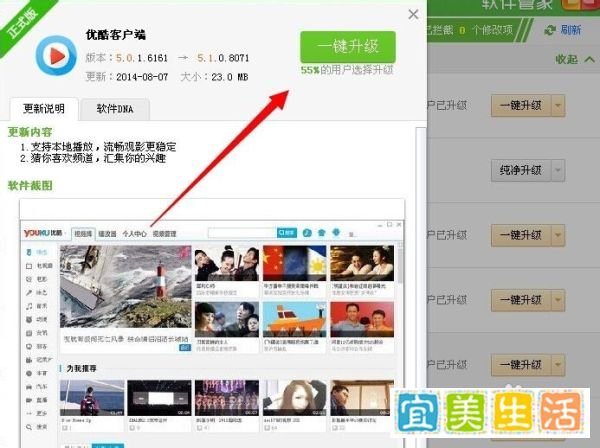The image size is (600, 448).
Task: Close the 优酷客户端 update dialog
Action: click(x=413, y=15)
